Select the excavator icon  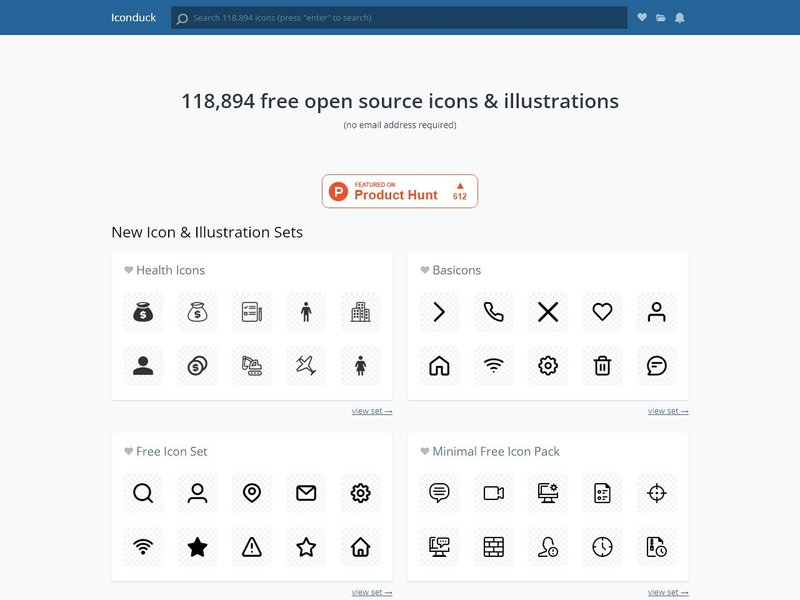pos(252,366)
